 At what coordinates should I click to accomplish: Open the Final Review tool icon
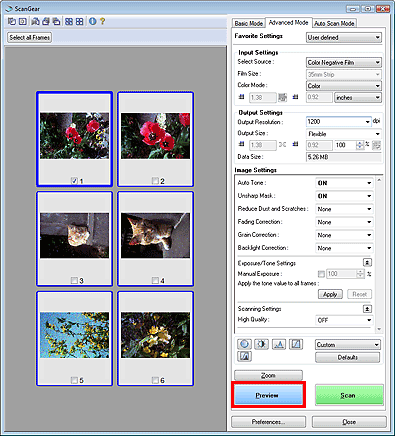(x=244, y=357)
